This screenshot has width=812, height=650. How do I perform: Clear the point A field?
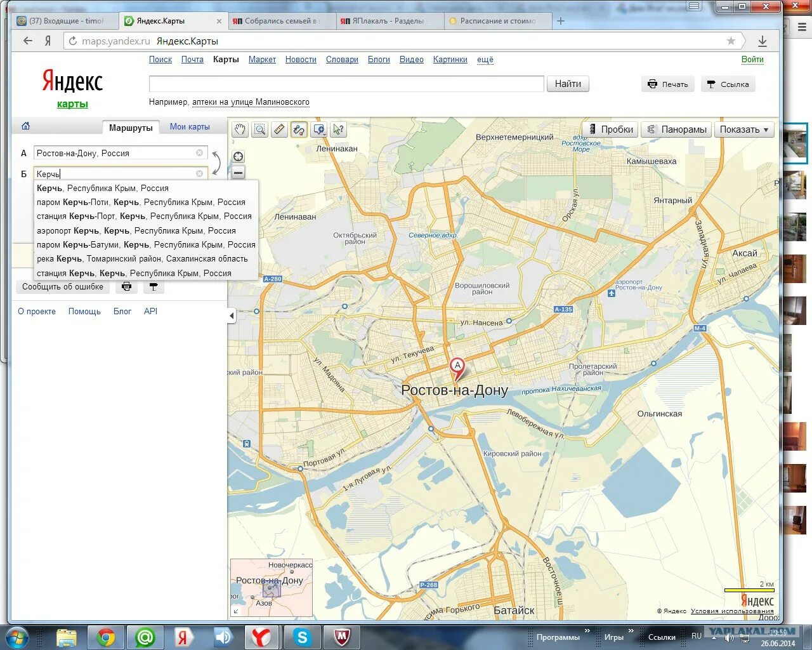(199, 153)
